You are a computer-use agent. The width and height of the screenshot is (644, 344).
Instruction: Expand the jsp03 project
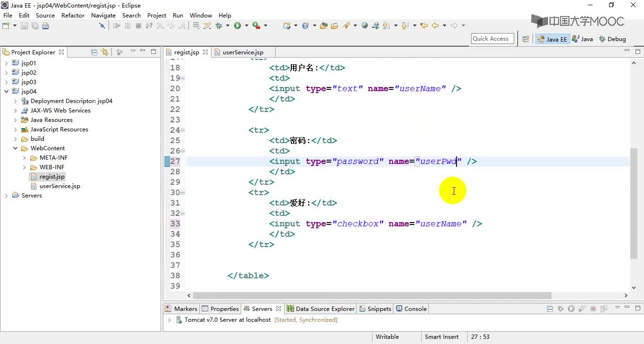point(6,82)
